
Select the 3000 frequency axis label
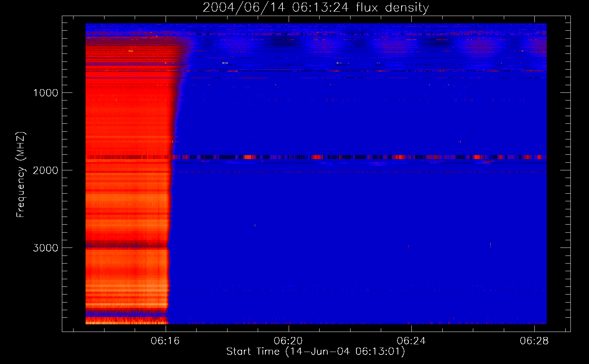click(x=46, y=248)
